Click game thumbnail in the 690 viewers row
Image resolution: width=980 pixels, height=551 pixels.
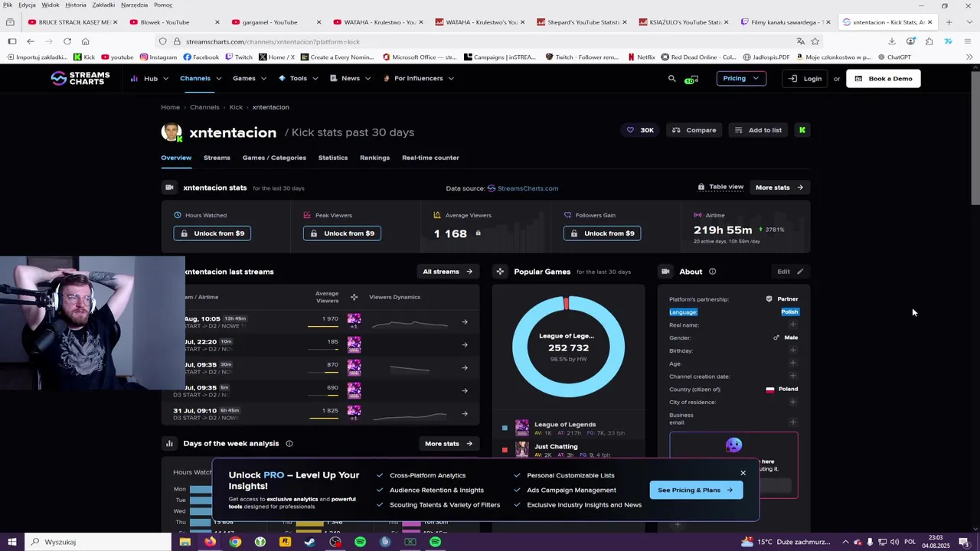354,390
